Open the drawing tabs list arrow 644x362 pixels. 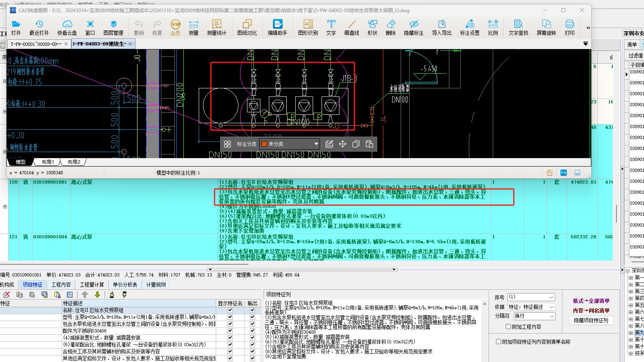[586, 44]
